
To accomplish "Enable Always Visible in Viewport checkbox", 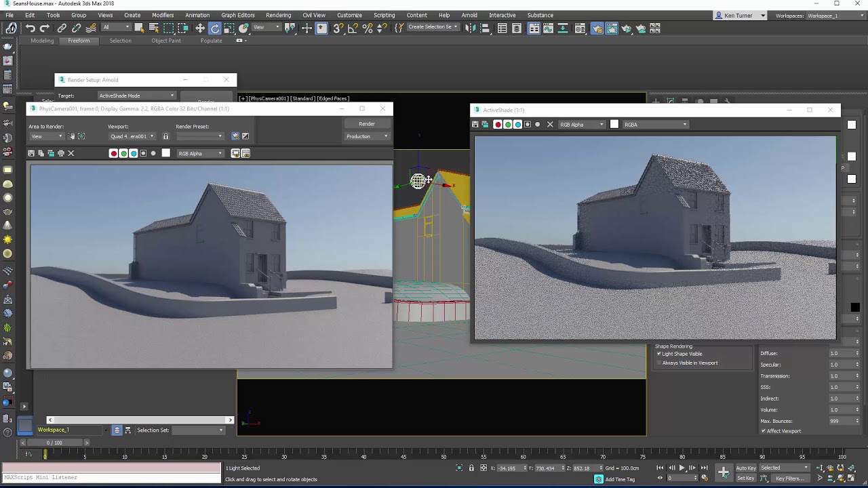I will [x=658, y=363].
